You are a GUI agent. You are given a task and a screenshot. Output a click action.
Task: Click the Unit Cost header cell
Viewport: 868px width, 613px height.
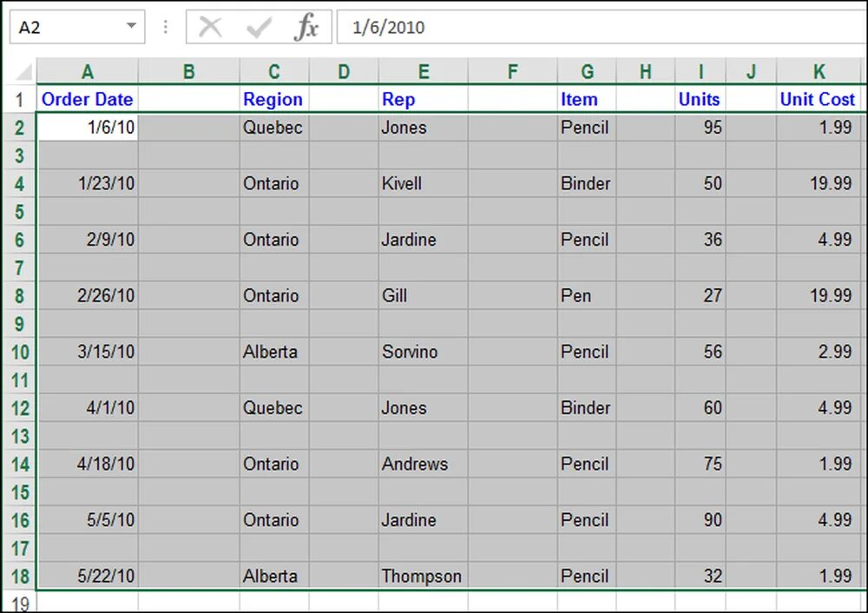tap(820, 99)
